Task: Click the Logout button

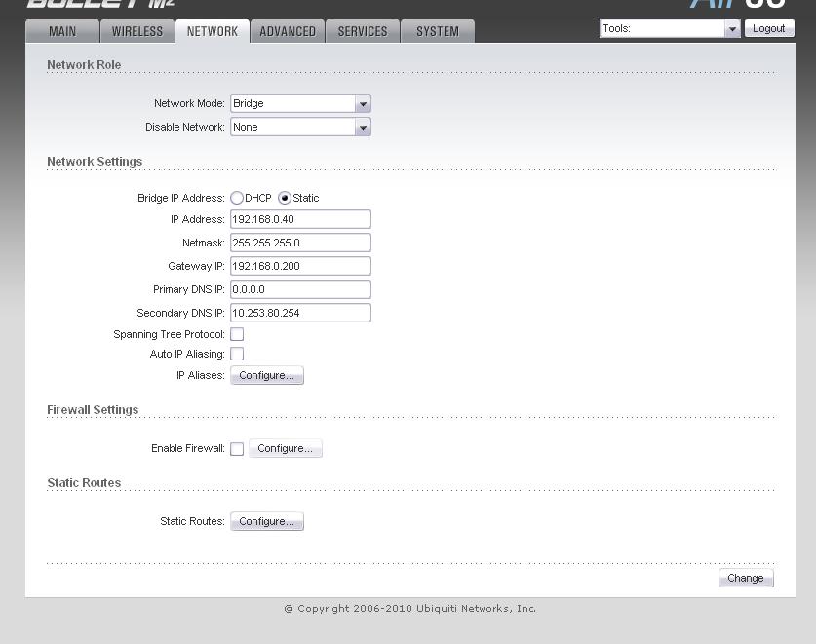Action: pyautogui.click(x=768, y=28)
